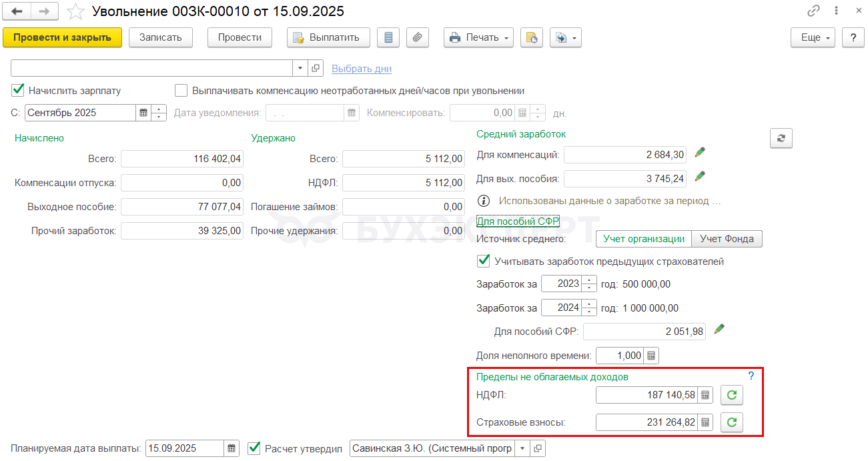Open calendar for Планируемая дата выплаты
Viewport: 868px width, 461px height.
click(x=231, y=448)
